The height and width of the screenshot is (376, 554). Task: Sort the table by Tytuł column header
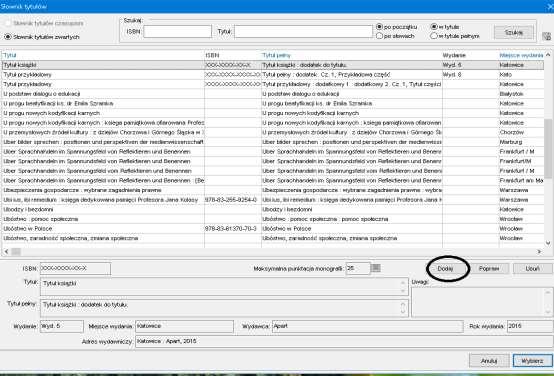pyautogui.click(x=103, y=55)
